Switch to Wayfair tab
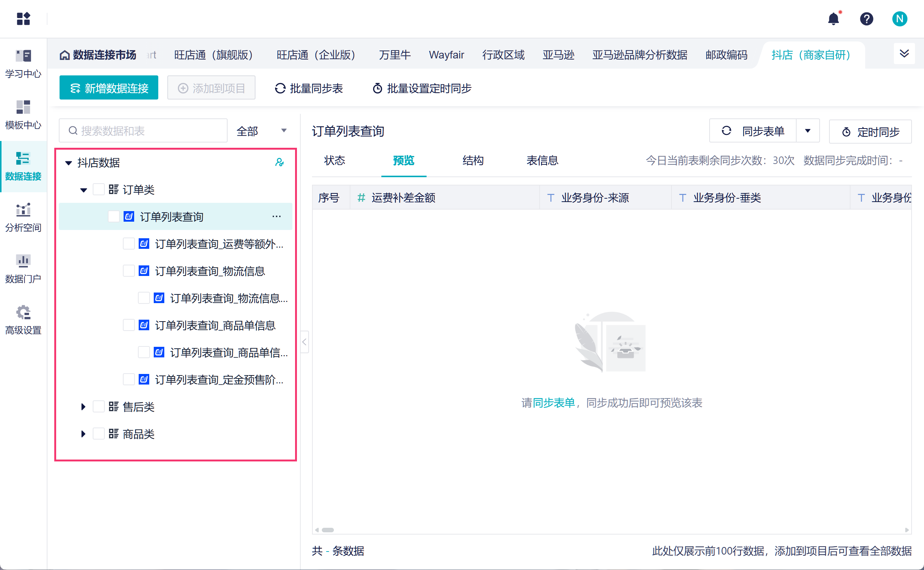924x570 pixels. coord(447,55)
